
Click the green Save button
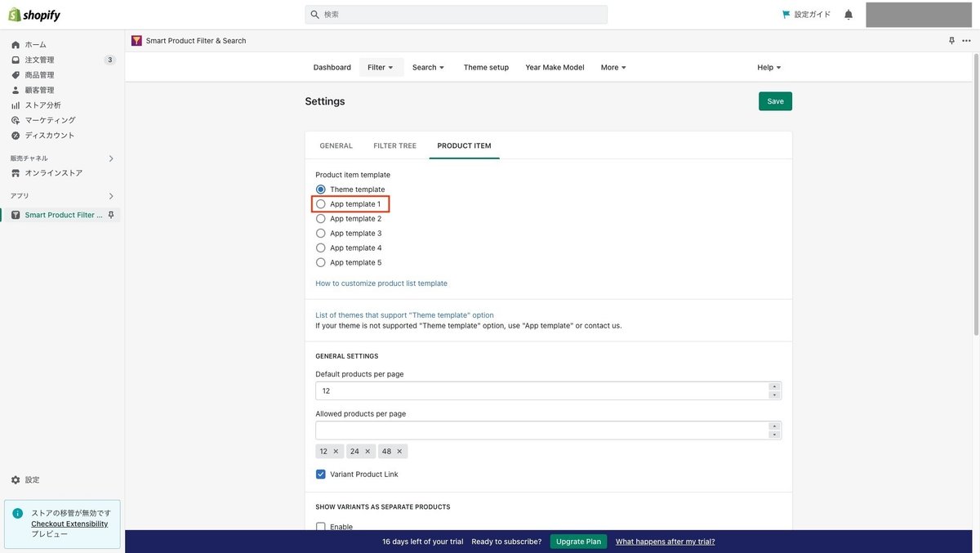click(x=775, y=101)
